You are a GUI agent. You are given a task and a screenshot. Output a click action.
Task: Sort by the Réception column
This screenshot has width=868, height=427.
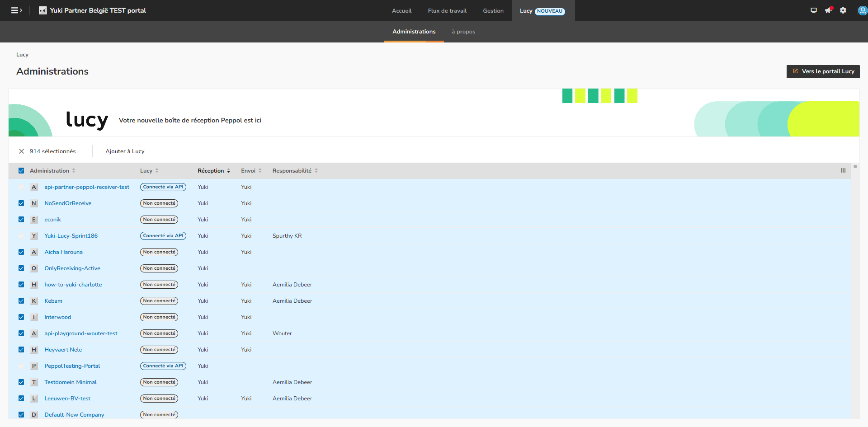coord(214,171)
